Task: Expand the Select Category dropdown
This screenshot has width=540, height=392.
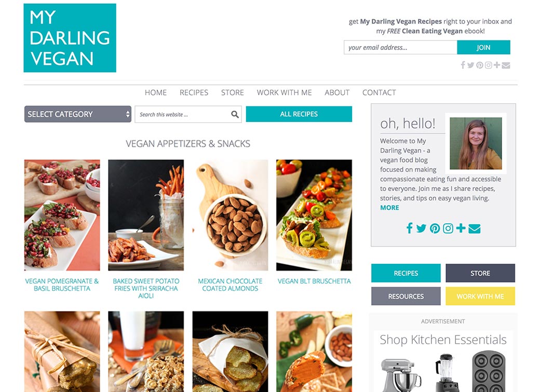Action: 78,114
